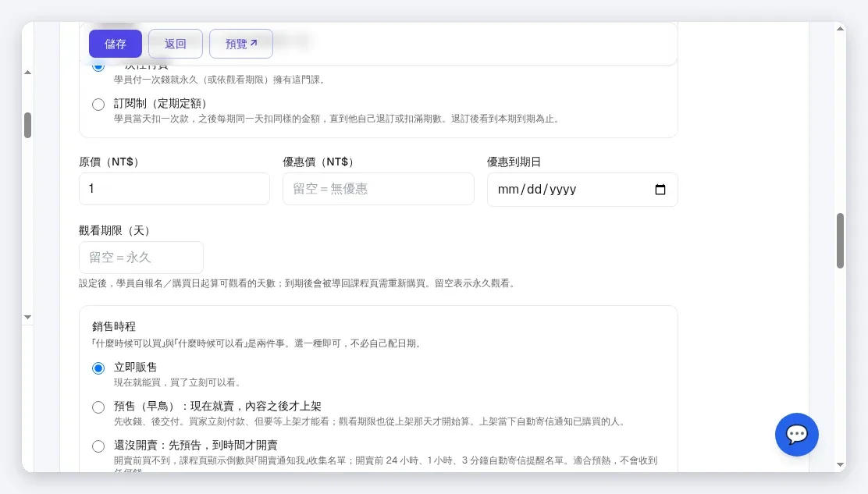Image resolution: width=868 pixels, height=494 pixels.
Task: Click the description starting 學員當天扣一次款
Action: [338, 119]
